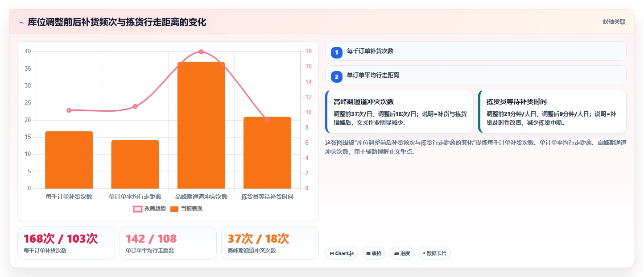Click the text 调整前21分钟/人日、调整后9分钟/人日
The width and height of the screenshot is (644, 277).
click(x=537, y=114)
